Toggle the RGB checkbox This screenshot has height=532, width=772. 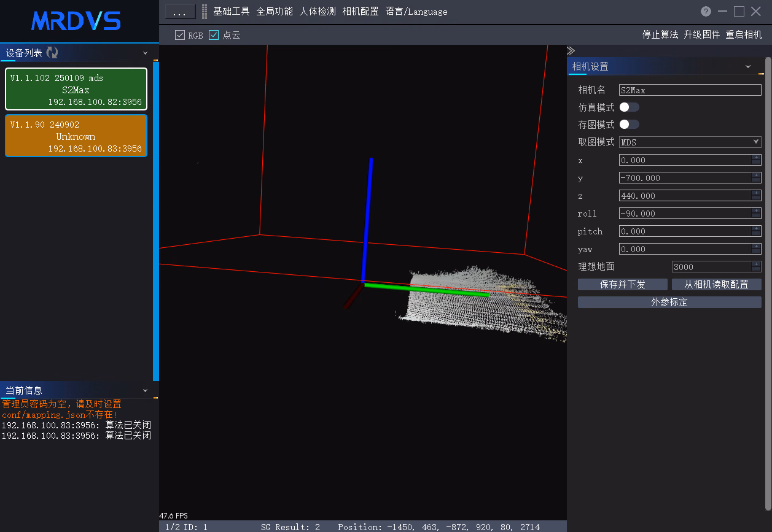tap(180, 35)
